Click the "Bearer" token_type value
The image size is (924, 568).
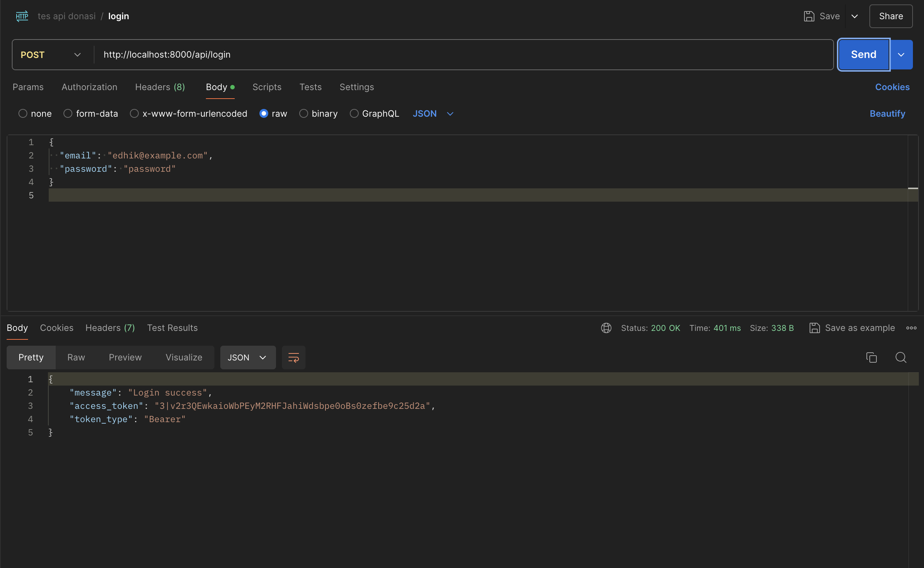coord(165,419)
